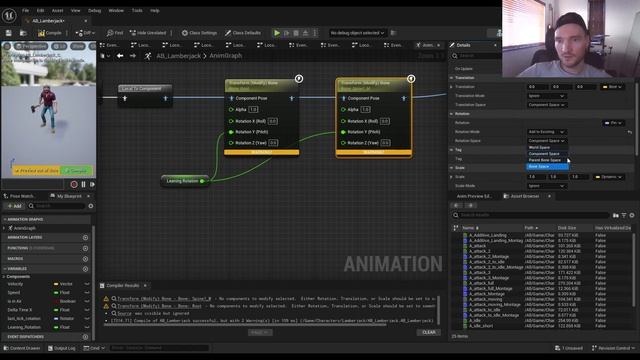Screen dimensions: 640x360
Task: Click the Browse to asset icon
Action: pyautogui.click(x=23, y=33)
